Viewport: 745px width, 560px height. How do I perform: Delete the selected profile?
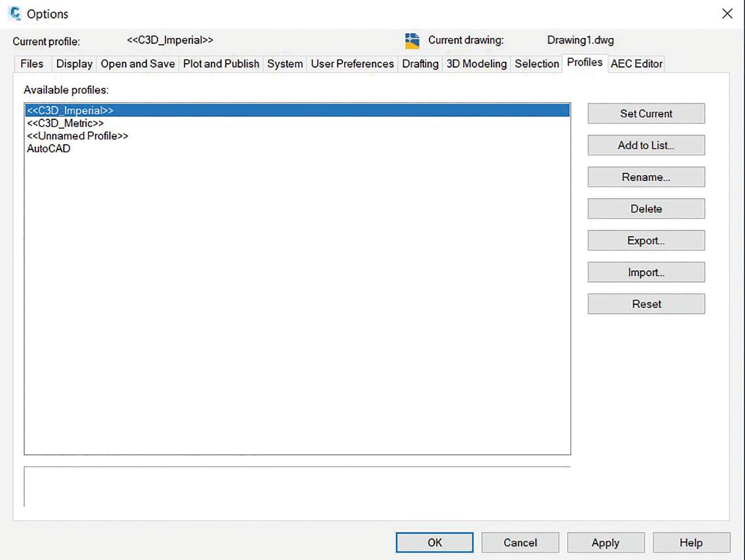point(646,209)
